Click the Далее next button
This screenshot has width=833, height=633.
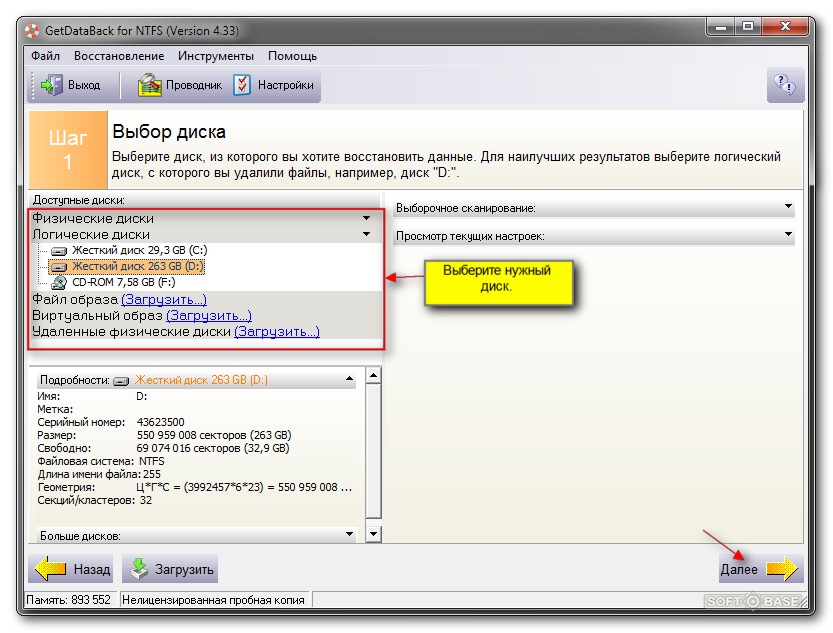(x=761, y=569)
